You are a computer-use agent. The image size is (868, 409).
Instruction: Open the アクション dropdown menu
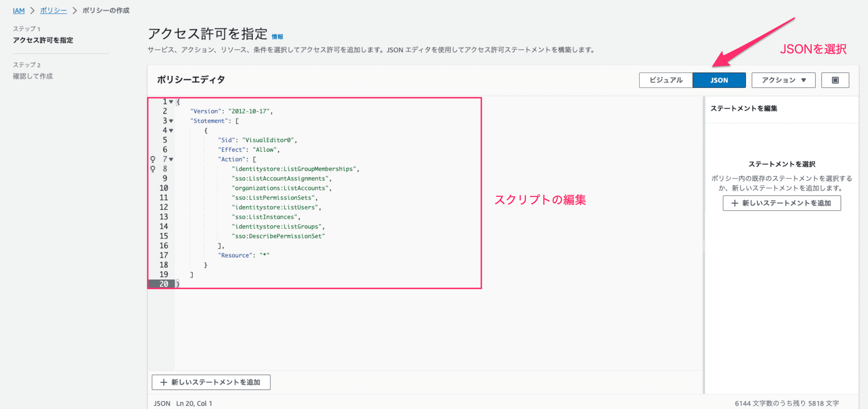[784, 80]
